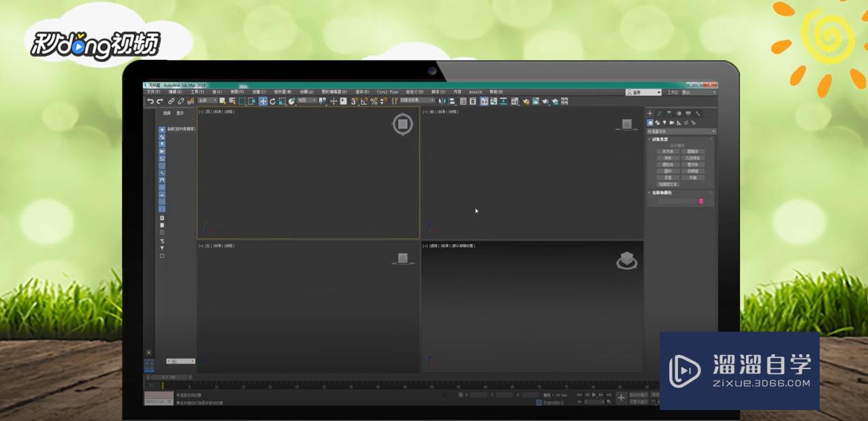Toggle the Angle Snap icon
The height and width of the screenshot is (421, 868).
(363, 101)
